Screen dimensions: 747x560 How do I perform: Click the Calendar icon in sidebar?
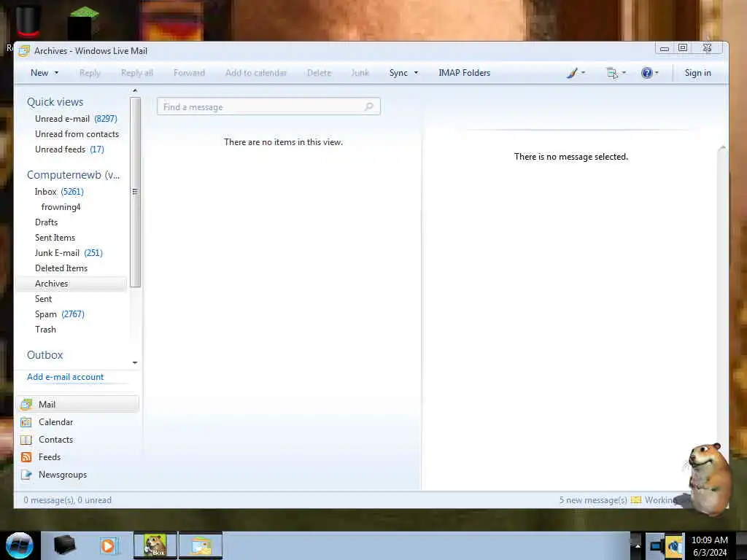tap(26, 422)
